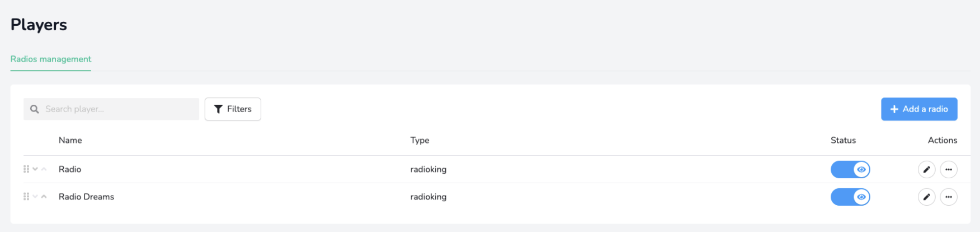Open the Filters button
The image size is (980, 232).
[233, 109]
